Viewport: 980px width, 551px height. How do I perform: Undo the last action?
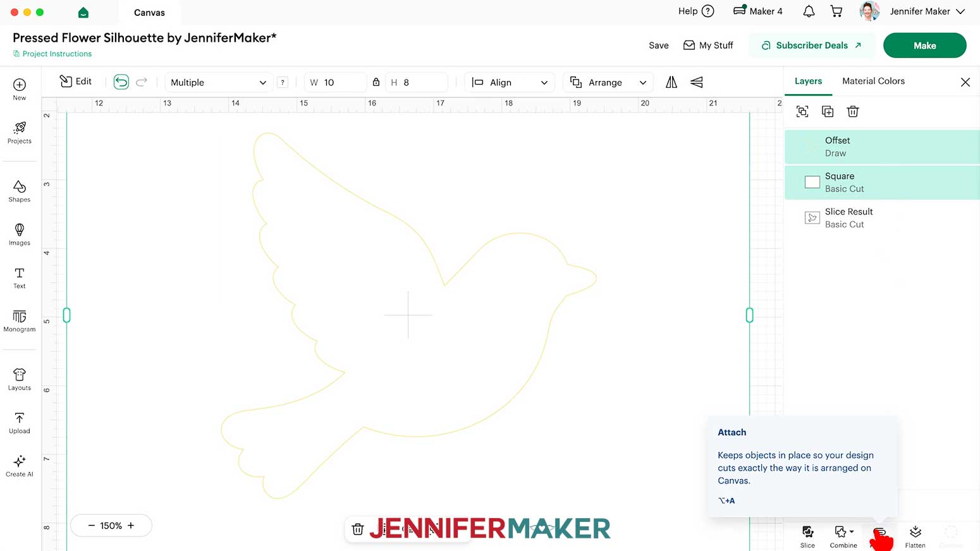(121, 82)
